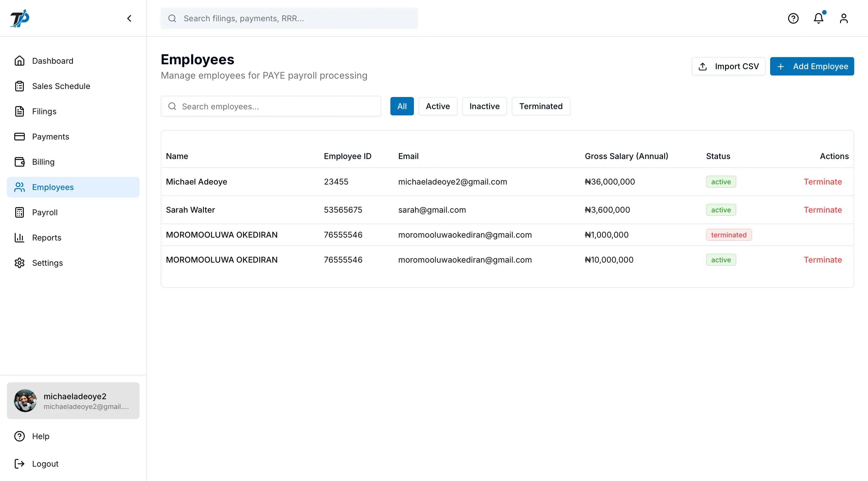Terminate Michael Adeoye
Image resolution: width=868 pixels, height=481 pixels.
[823, 182]
